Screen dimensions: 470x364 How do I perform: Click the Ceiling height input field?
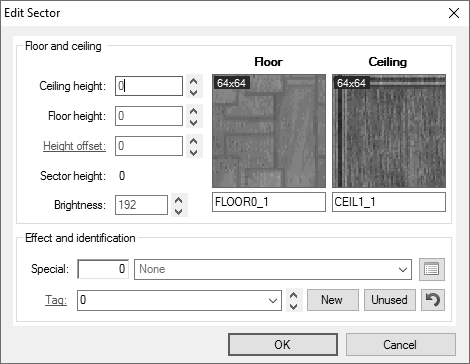149,86
